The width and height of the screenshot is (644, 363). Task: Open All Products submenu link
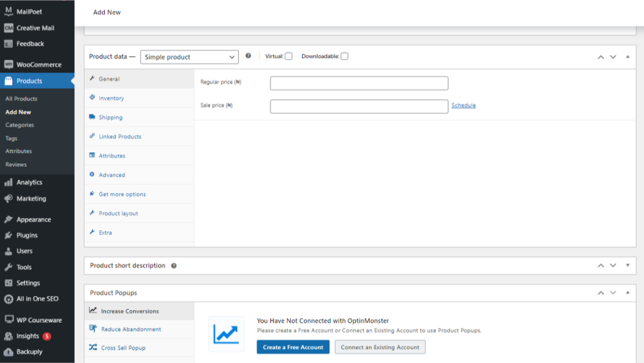(x=21, y=99)
